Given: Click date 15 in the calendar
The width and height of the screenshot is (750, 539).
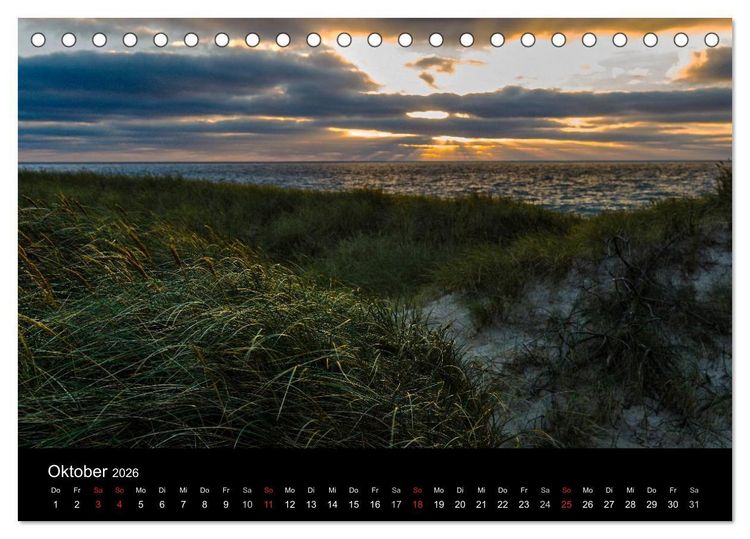Looking at the screenshot, I should 353,505.
